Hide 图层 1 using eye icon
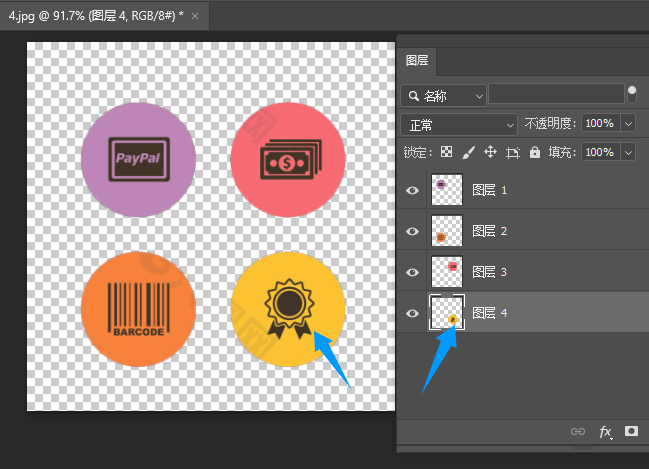649x469 pixels. [x=412, y=190]
